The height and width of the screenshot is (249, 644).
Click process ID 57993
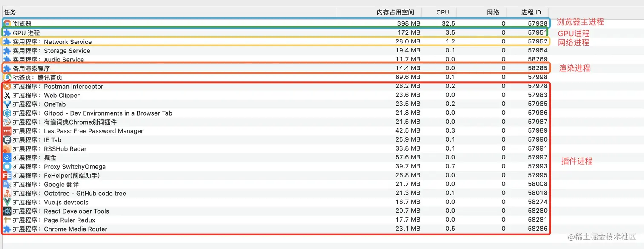click(x=538, y=167)
